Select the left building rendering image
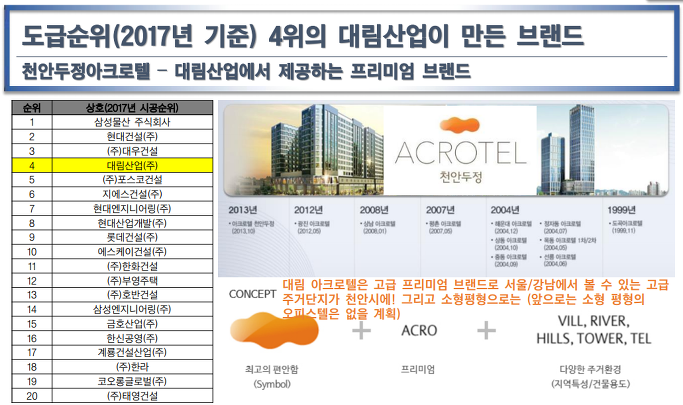Image resolution: width=683 pixels, height=405 pixels. coord(303,150)
